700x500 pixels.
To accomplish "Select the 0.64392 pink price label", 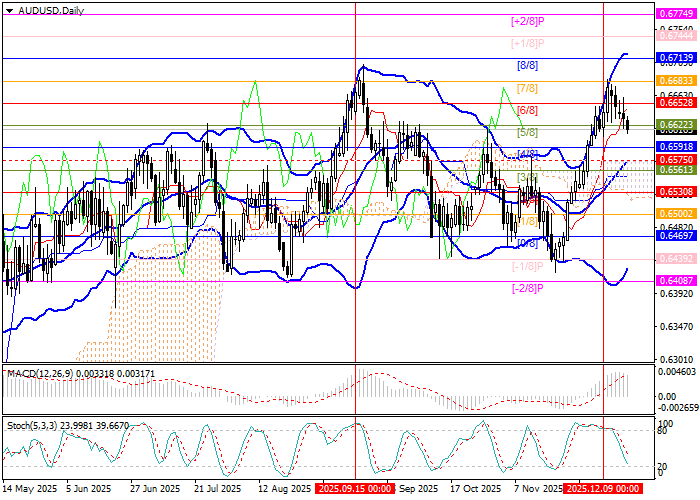I will 676,258.
